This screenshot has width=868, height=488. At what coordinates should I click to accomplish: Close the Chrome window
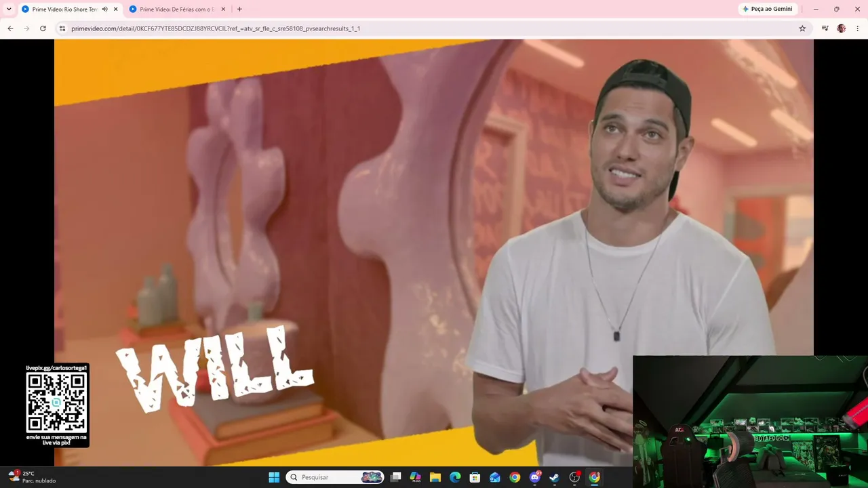(857, 9)
